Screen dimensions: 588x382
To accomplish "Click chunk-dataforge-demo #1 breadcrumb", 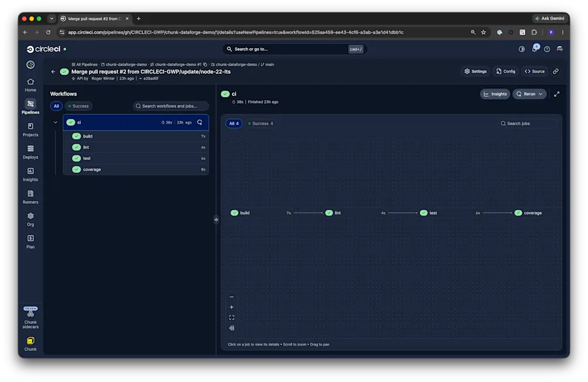I will (x=175, y=64).
